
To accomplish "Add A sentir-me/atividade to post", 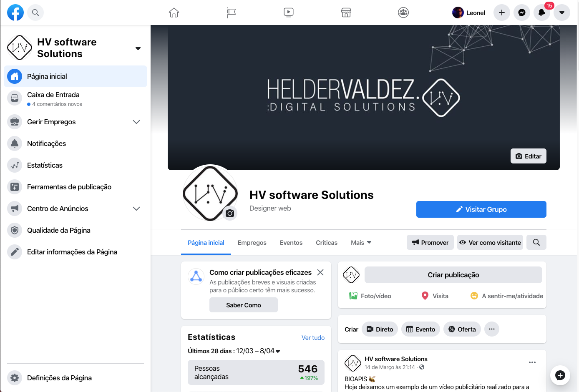I will pyautogui.click(x=506, y=296).
